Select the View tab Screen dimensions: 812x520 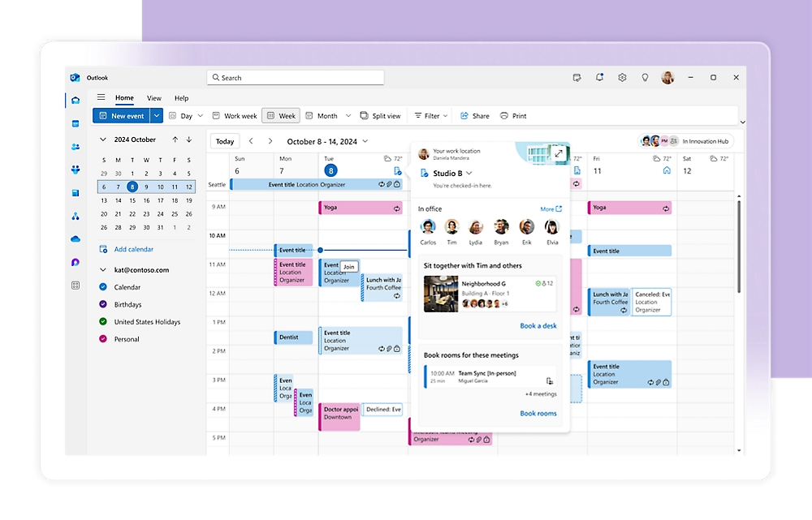[153, 98]
